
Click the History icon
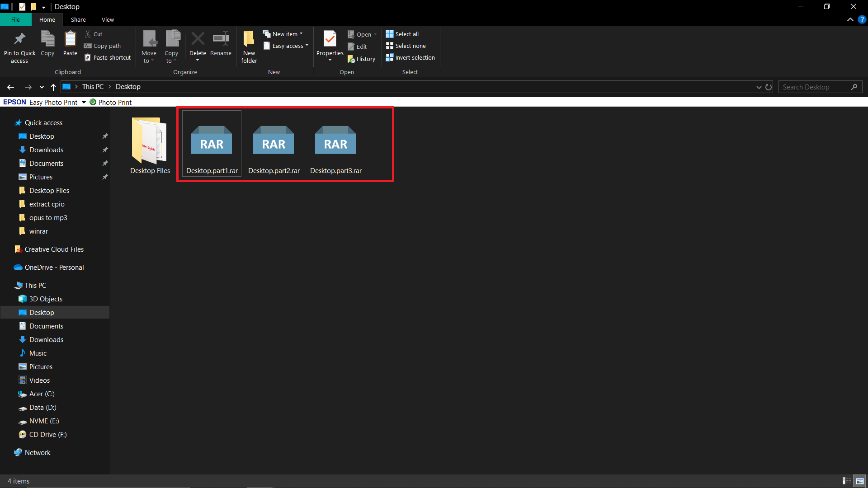click(x=362, y=59)
